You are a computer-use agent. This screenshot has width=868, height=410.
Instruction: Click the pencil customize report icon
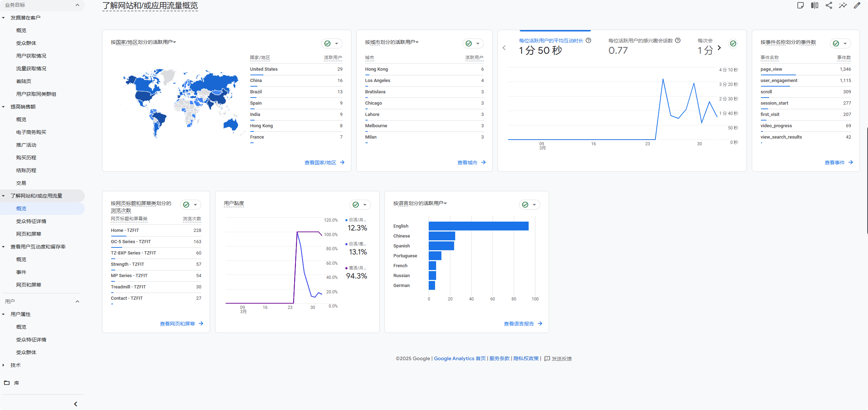(x=857, y=5)
